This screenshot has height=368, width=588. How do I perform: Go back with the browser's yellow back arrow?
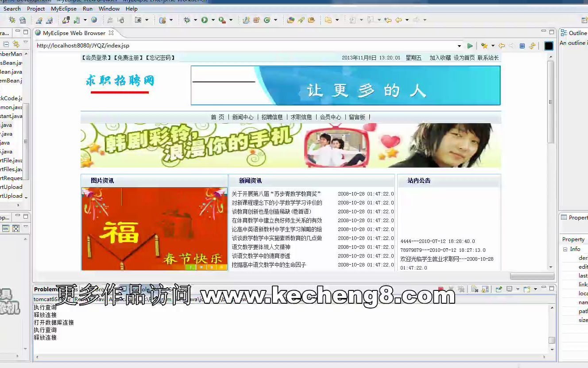pyautogui.click(x=502, y=46)
